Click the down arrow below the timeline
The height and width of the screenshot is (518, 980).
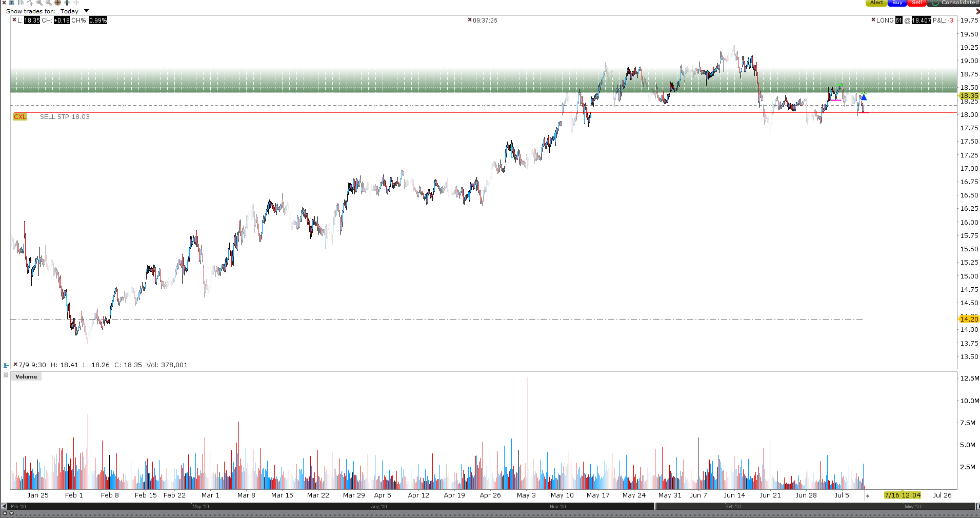click(11, 513)
